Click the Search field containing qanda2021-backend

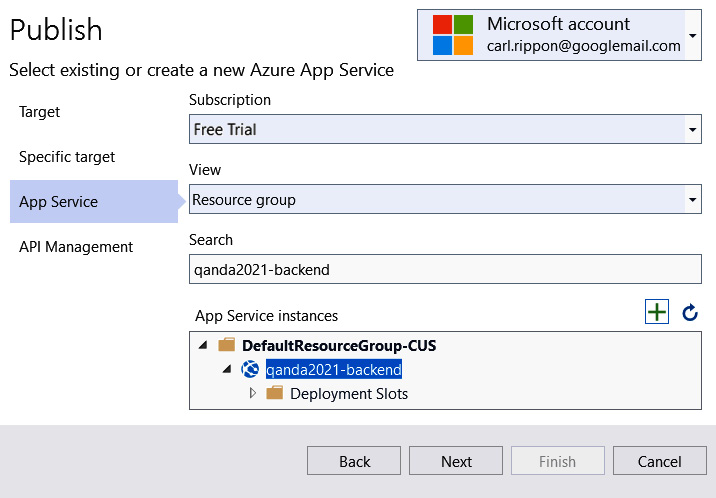click(x=445, y=269)
